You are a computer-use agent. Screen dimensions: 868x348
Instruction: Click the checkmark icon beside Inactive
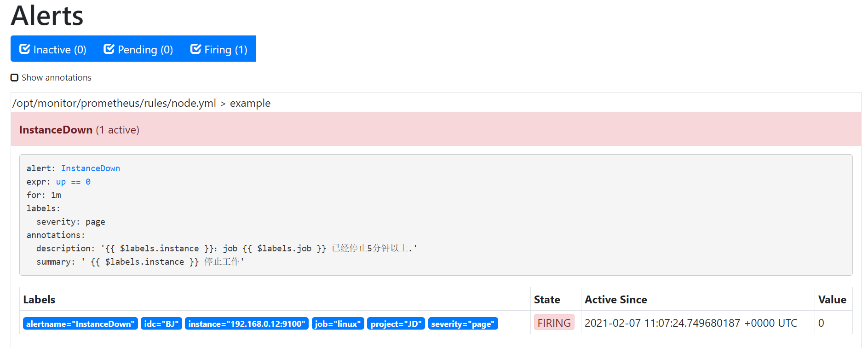pyautogui.click(x=25, y=49)
